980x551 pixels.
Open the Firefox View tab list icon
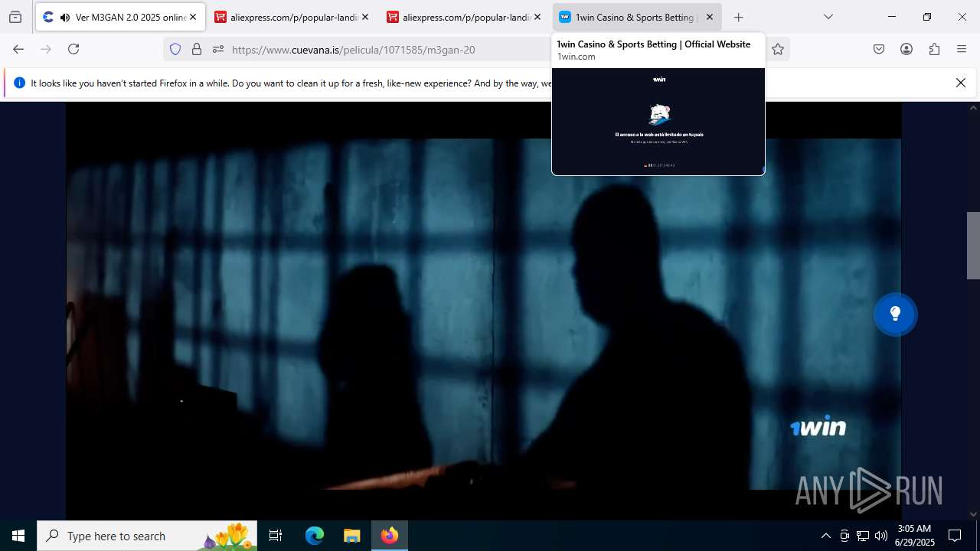[15, 17]
